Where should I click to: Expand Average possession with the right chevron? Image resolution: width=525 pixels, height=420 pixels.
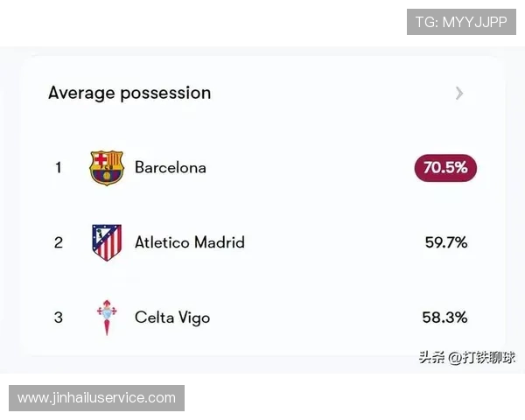pyautogui.click(x=459, y=93)
